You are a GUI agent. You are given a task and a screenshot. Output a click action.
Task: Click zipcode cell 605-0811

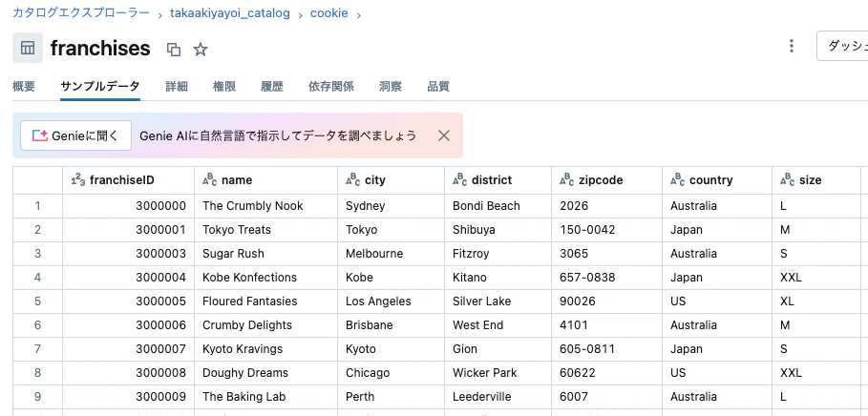coord(606,348)
